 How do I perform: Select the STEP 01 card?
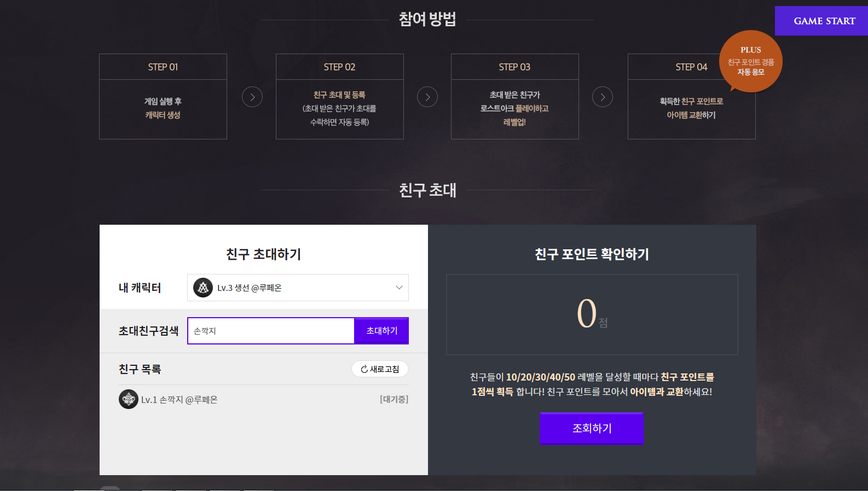163,97
